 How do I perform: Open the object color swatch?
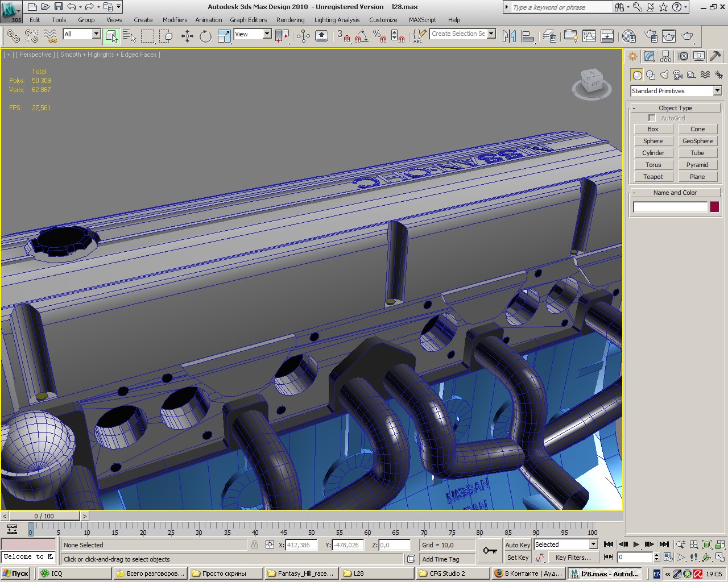pyautogui.click(x=714, y=207)
